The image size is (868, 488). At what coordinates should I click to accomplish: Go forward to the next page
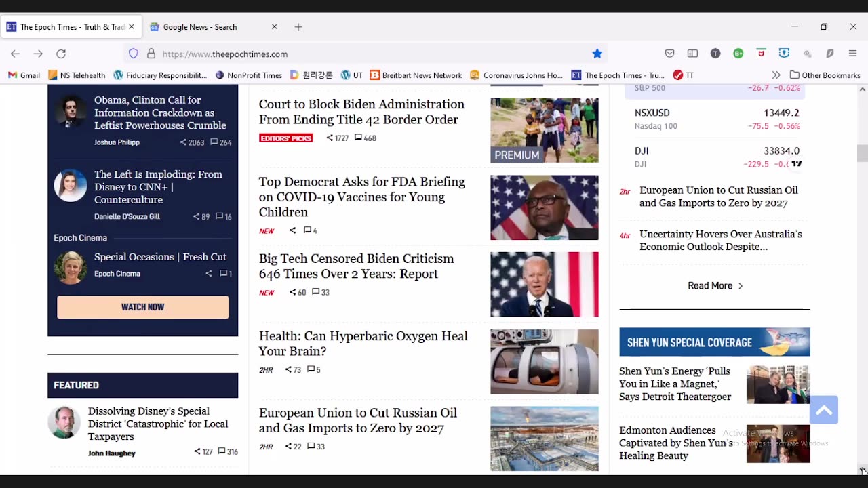(x=38, y=54)
